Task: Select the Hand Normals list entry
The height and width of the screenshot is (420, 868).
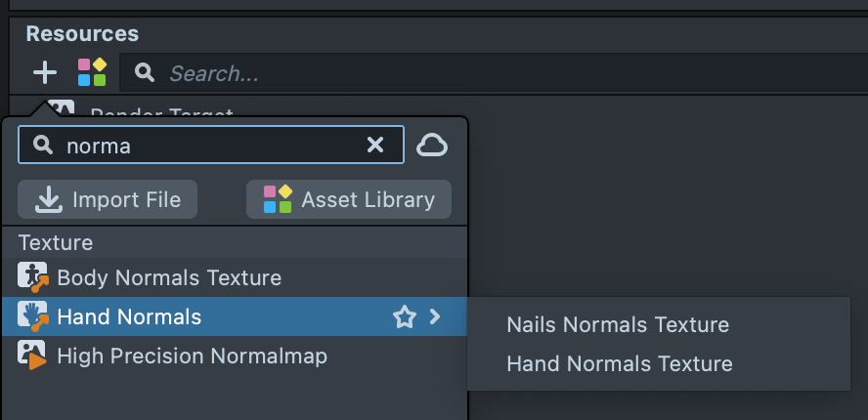Action: click(129, 316)
